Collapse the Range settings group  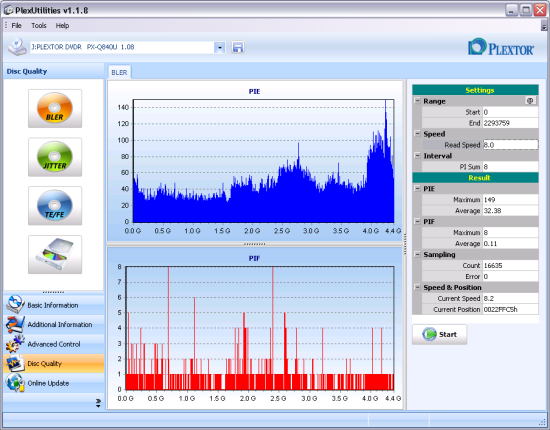[x=417, y=101]
